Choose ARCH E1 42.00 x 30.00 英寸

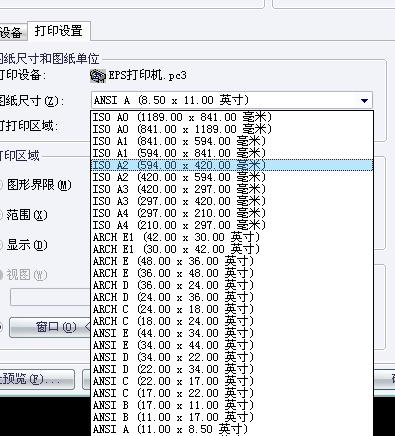pyautogui.click(x=232, y=237)
